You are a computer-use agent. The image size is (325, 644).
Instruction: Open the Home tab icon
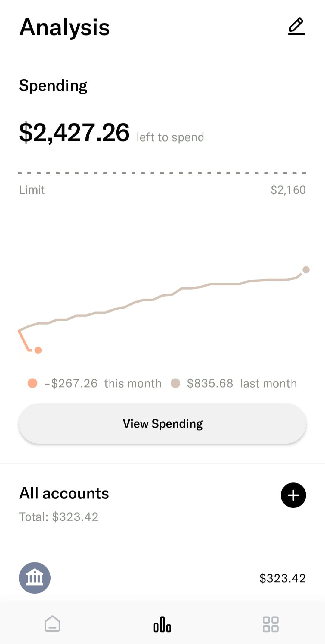(x=52, y=624)
